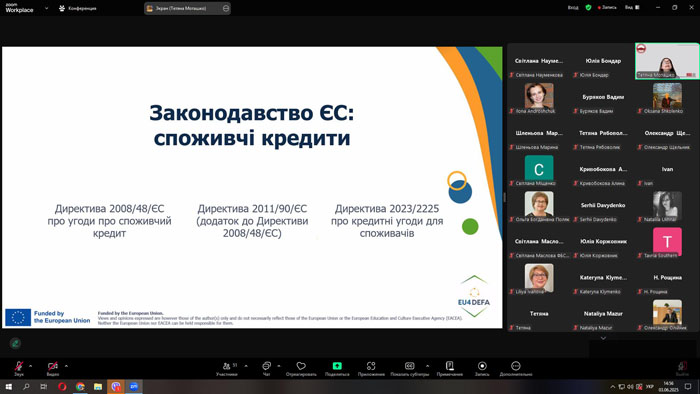Open the Приложения apps icon

[371, 369]
